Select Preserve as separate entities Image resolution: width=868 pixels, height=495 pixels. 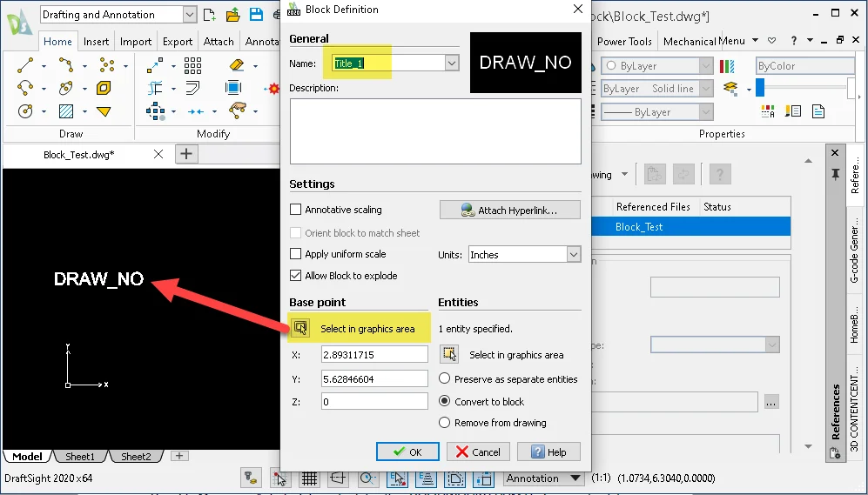[x=444, y=378]
